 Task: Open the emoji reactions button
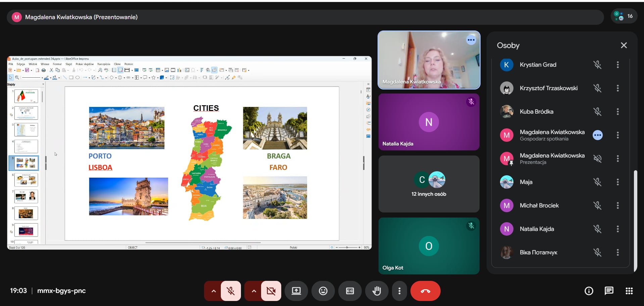tap(323, 291)
